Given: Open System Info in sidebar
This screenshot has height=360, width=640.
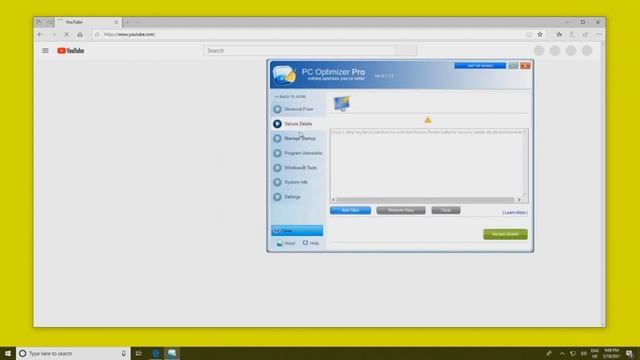Looking at the screenshot, I should click(298, 182).
